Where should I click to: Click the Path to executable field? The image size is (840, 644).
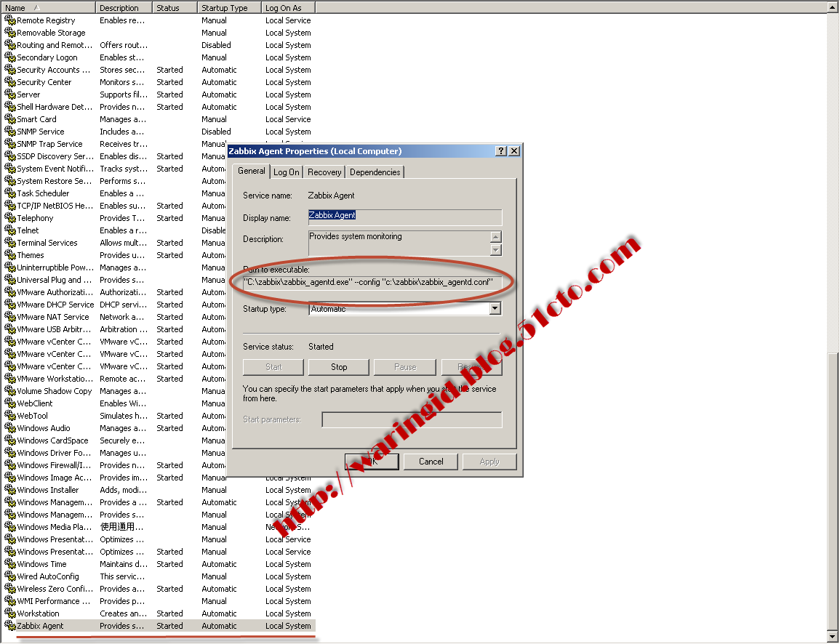(372, 282)
